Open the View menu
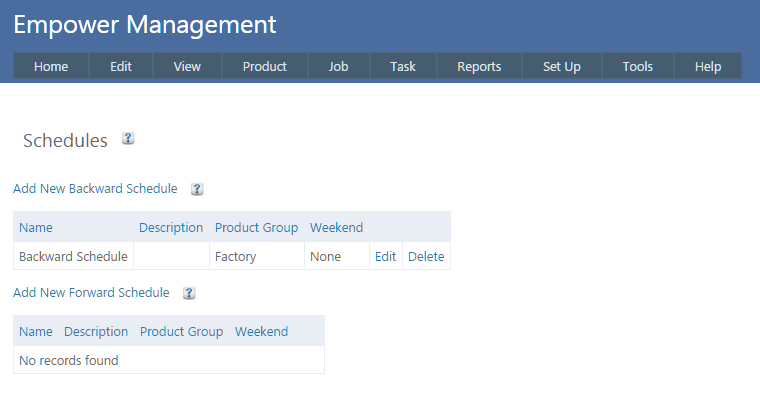This screenshot has width=760, height=416. 187,66
